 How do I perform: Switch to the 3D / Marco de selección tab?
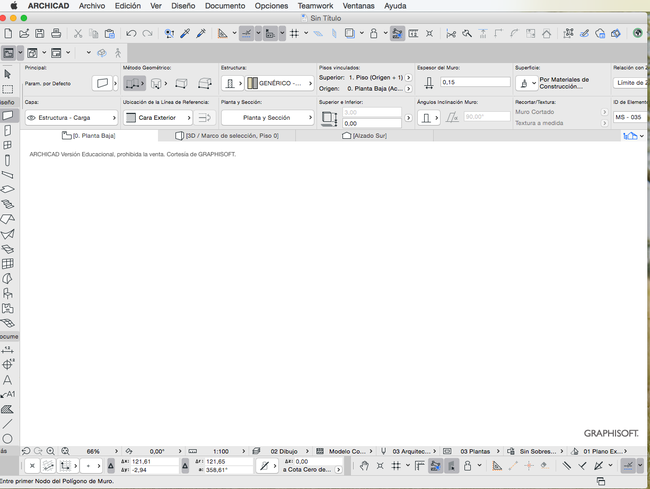point(227,136)
